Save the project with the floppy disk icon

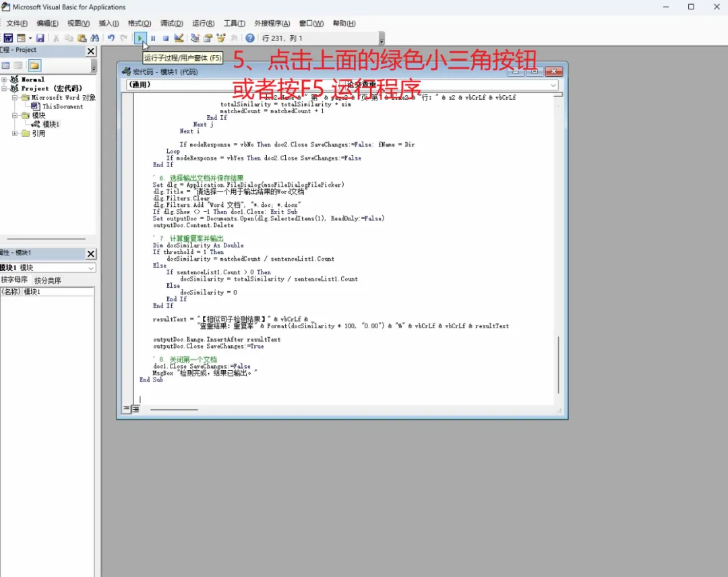pyautogui.click(x=40, y=38)
